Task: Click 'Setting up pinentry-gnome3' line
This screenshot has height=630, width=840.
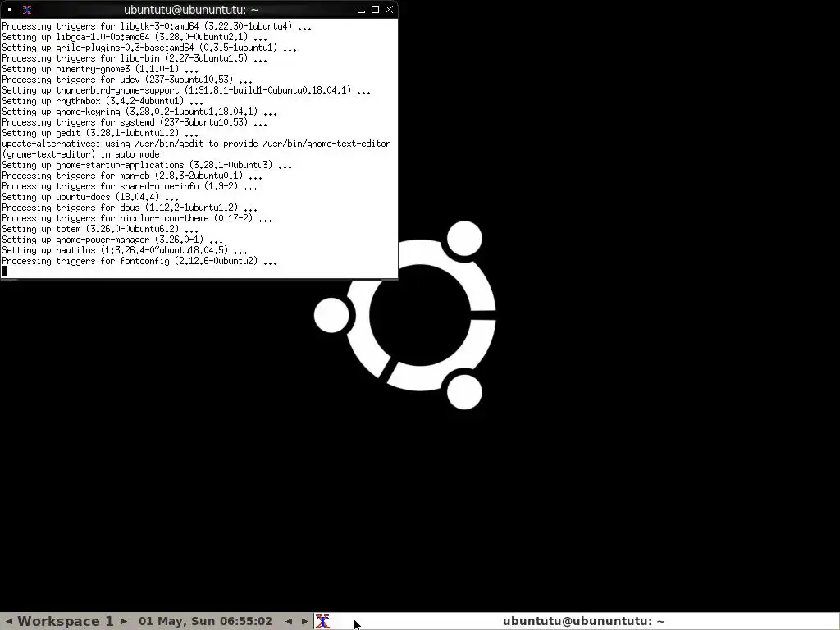Action: tap(99, 69)
